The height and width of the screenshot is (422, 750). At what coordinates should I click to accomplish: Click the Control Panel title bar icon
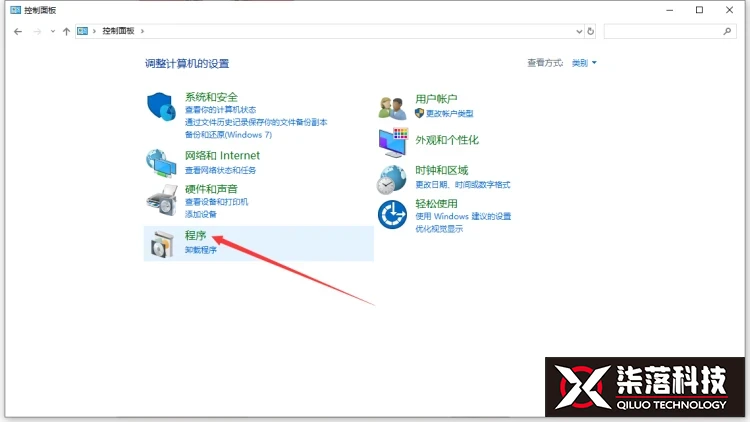[x=15, y=10]
